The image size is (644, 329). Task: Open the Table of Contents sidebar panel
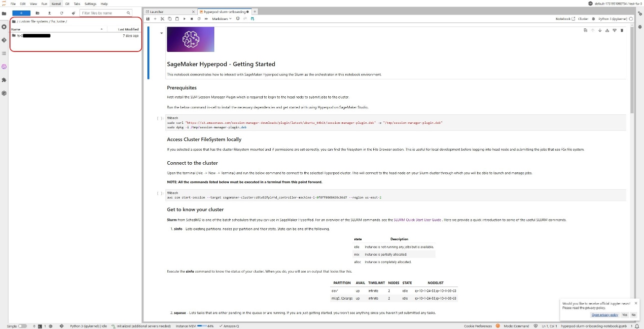(4, 53)
